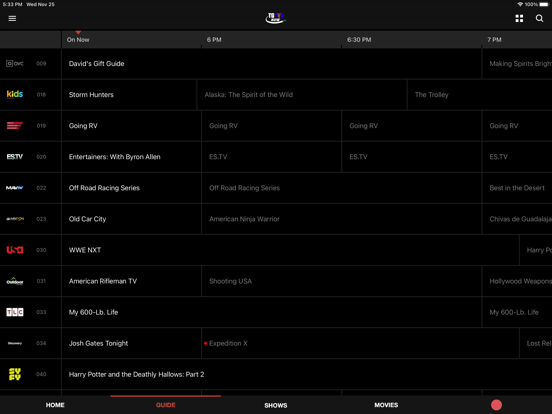Open Josh Gates Tonight program
This screenshot has height=414, width=552.
pyautogui.click(x=131, y=343)
